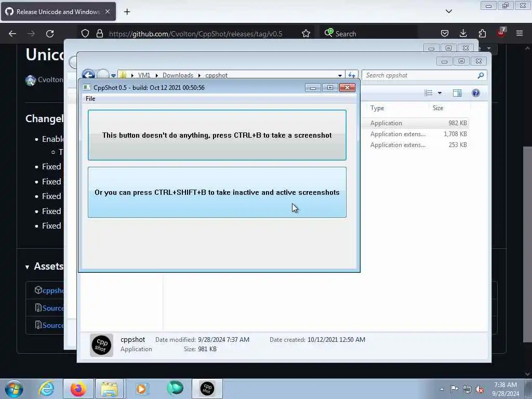Open the uBlock extension icon
The width and height of the screenshot is (532, 399).
[501, 33]
